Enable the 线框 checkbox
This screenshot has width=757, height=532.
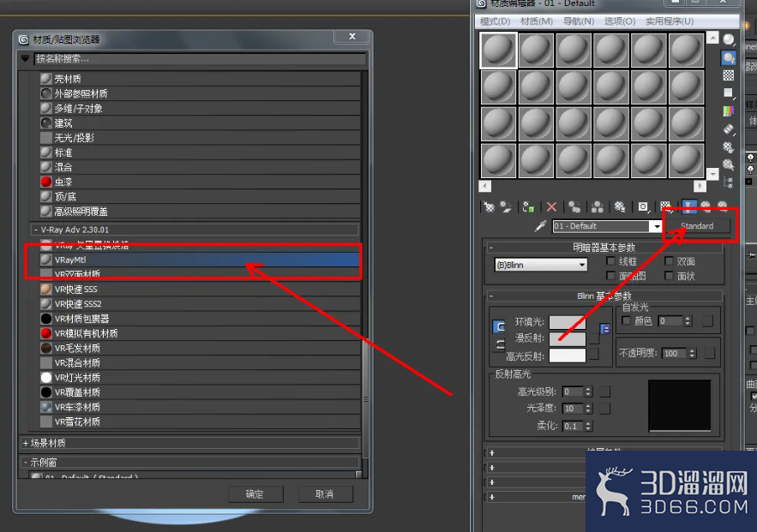point(610,261)
